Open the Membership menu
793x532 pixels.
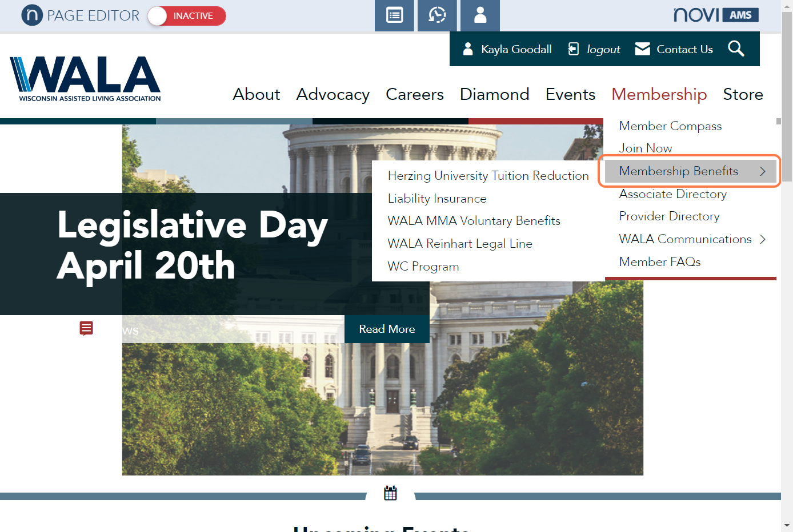click(659, 95)
